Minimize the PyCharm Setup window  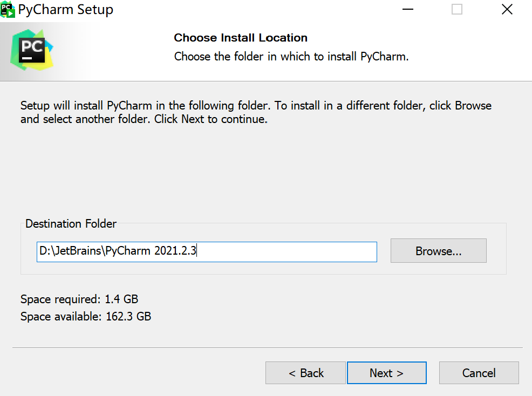[x=407, y=10]
